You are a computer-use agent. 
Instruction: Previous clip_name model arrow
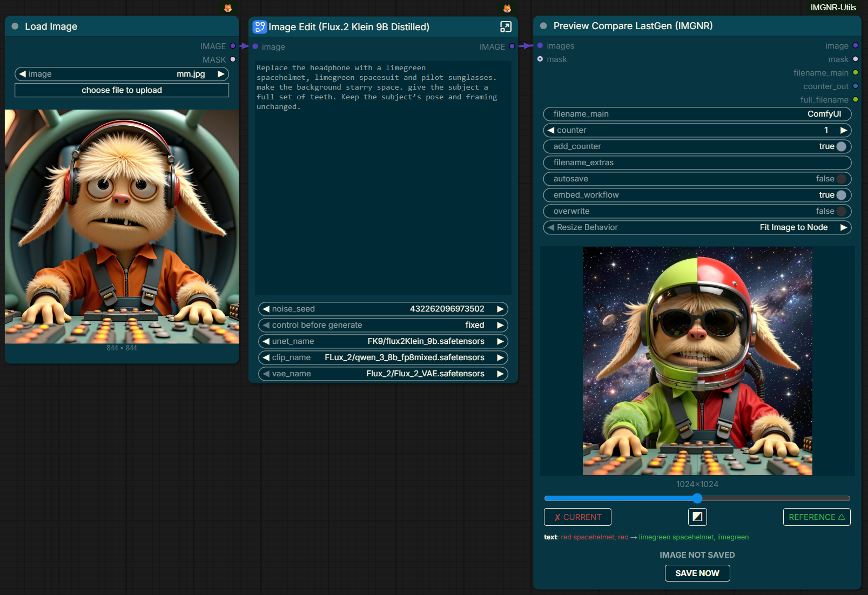[266, 357]
